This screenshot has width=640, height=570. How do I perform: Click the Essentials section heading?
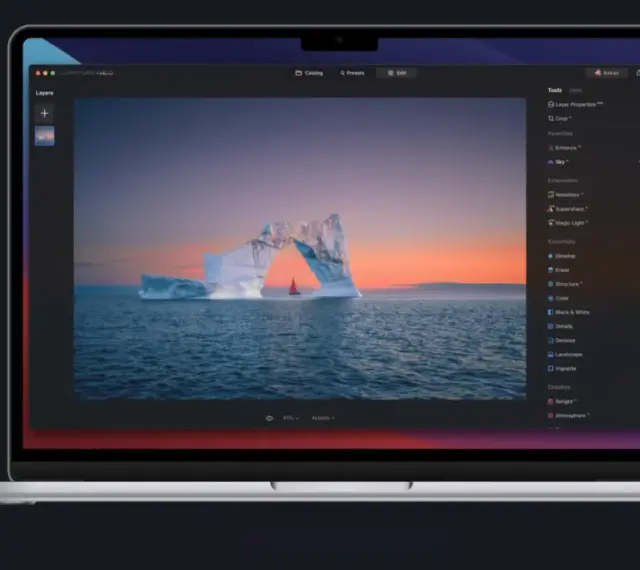(x=561, y=242)
